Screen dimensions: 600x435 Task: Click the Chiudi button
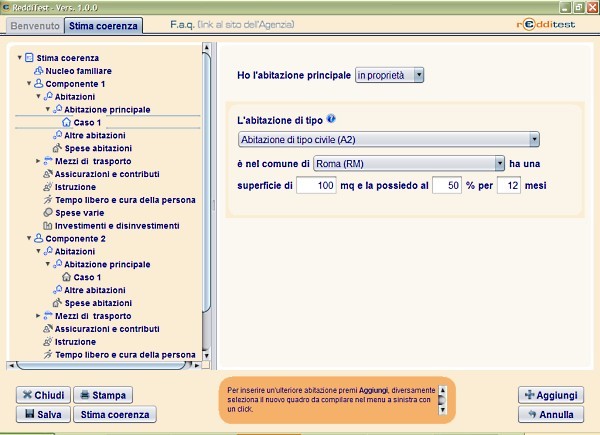[43, 395]
